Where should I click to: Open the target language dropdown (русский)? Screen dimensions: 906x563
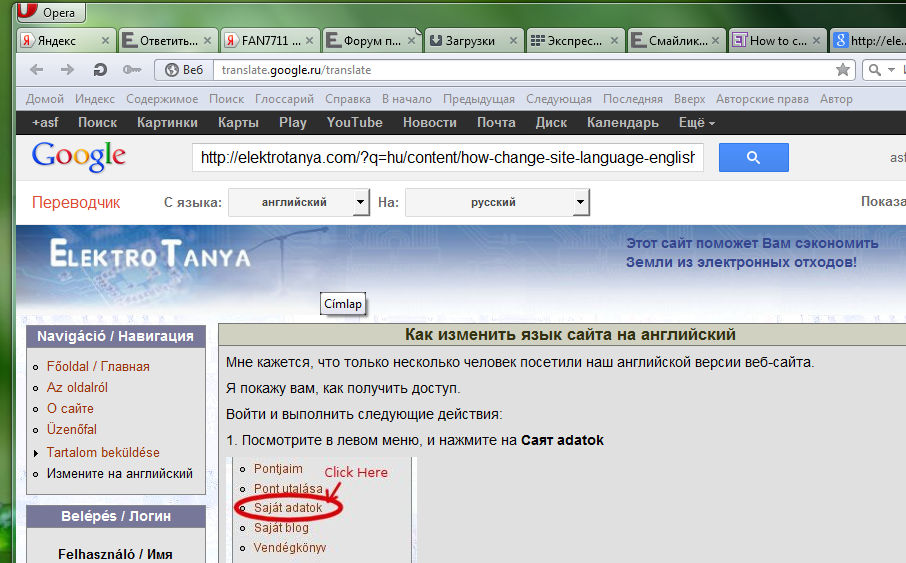(497, 202)
